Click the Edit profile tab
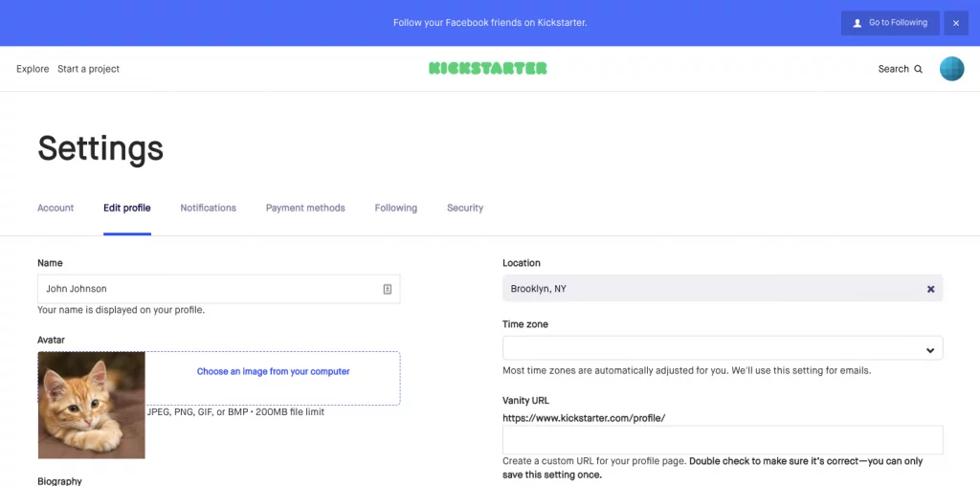 tap(127, 208)
